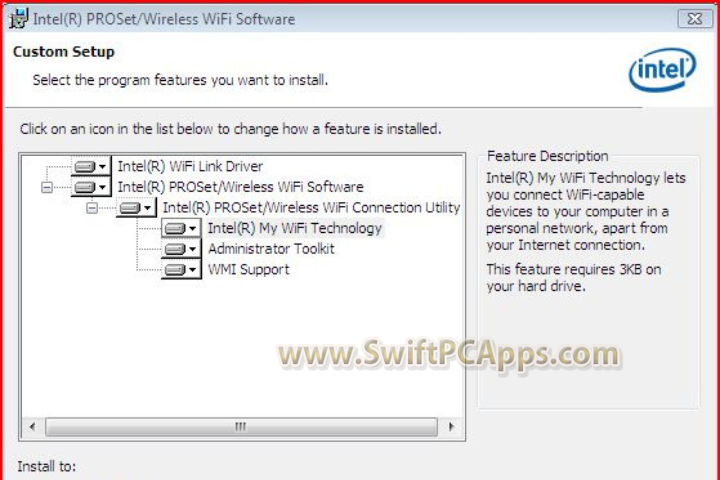Click the feature list scroll left arrow

[32, 427]
